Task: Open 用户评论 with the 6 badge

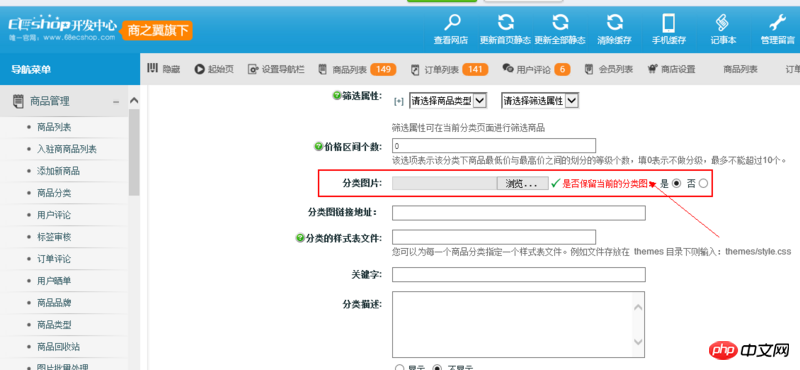Action: coord(536,69)
